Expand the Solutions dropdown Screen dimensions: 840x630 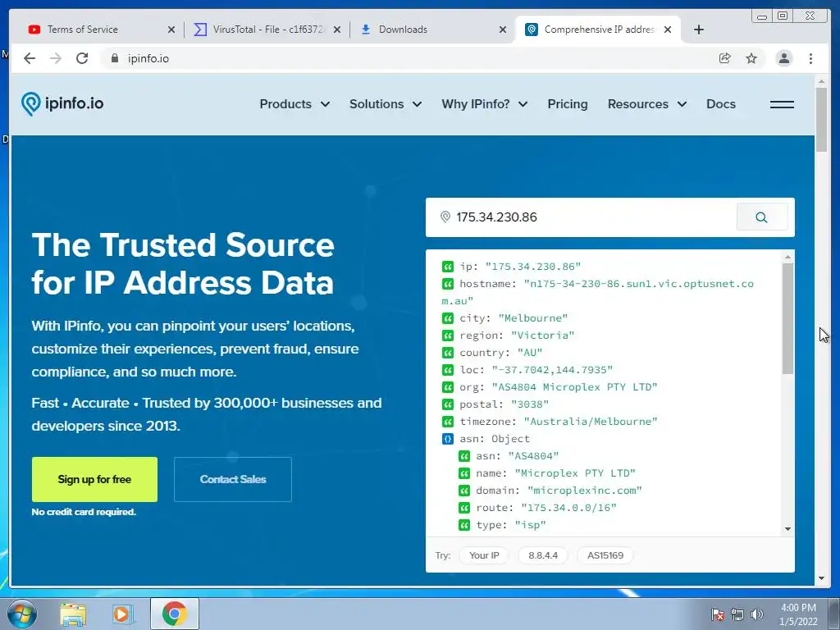386,104
